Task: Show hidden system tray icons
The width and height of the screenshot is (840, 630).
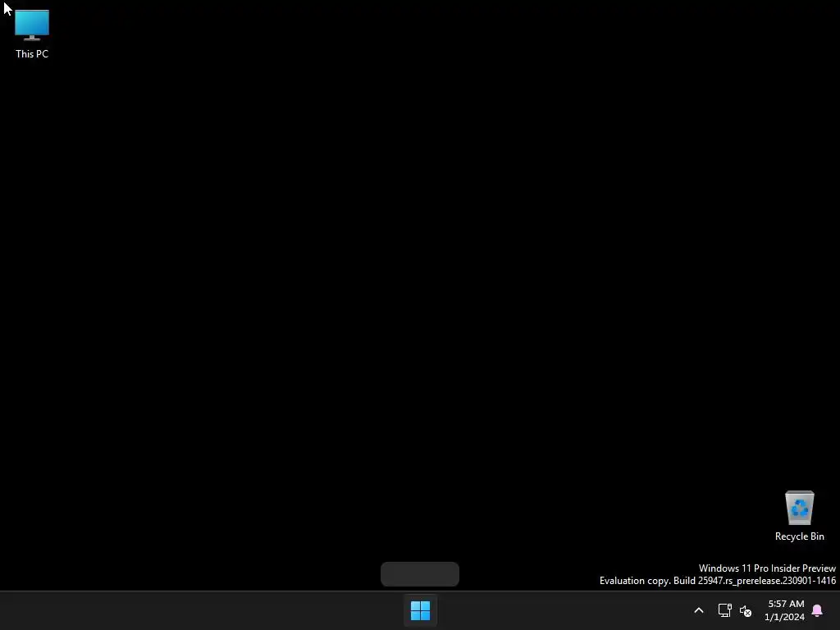Action: coord(699,610)
